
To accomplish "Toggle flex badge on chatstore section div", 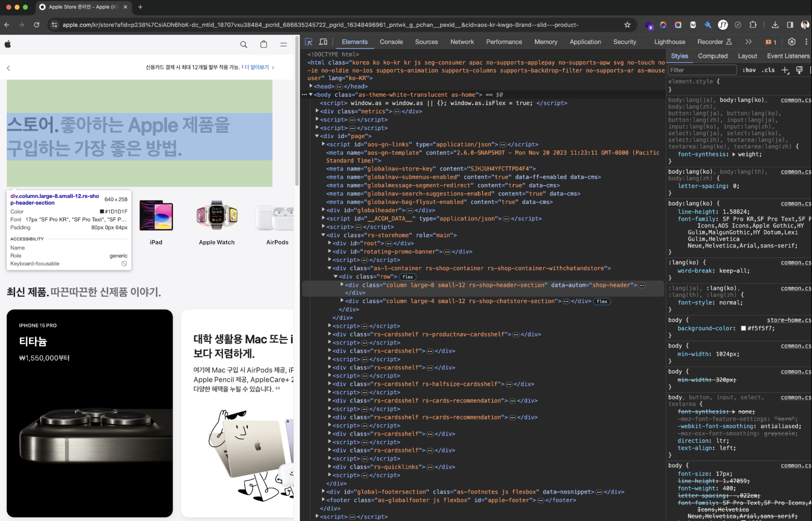I will 602,301.
